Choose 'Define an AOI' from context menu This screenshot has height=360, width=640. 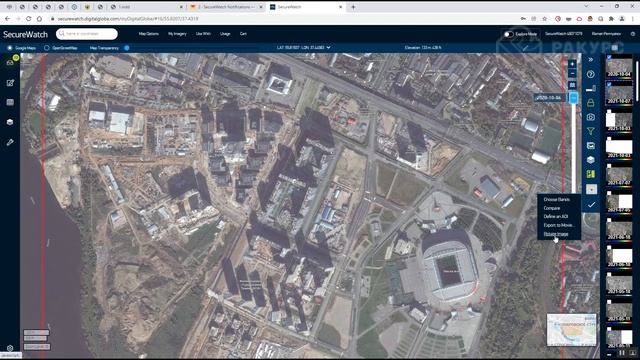tap(556, 217)
